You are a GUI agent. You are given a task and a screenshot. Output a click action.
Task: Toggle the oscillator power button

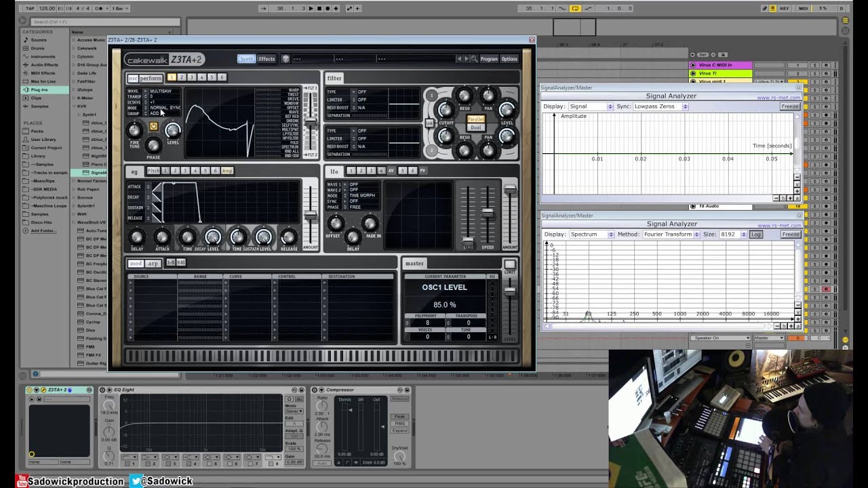click(153, 127)
